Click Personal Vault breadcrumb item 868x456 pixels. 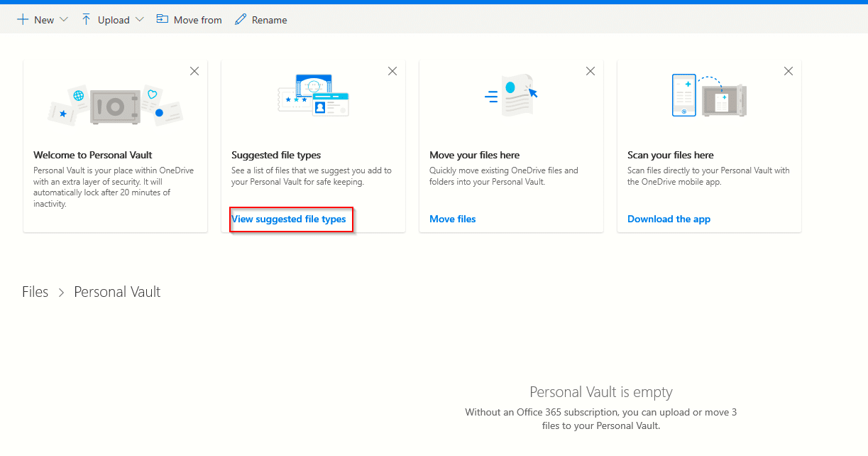118,292
